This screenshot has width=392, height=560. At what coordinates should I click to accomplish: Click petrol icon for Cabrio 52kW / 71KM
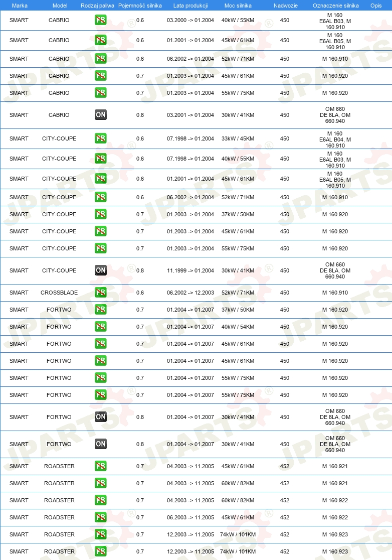coord(101,59)
